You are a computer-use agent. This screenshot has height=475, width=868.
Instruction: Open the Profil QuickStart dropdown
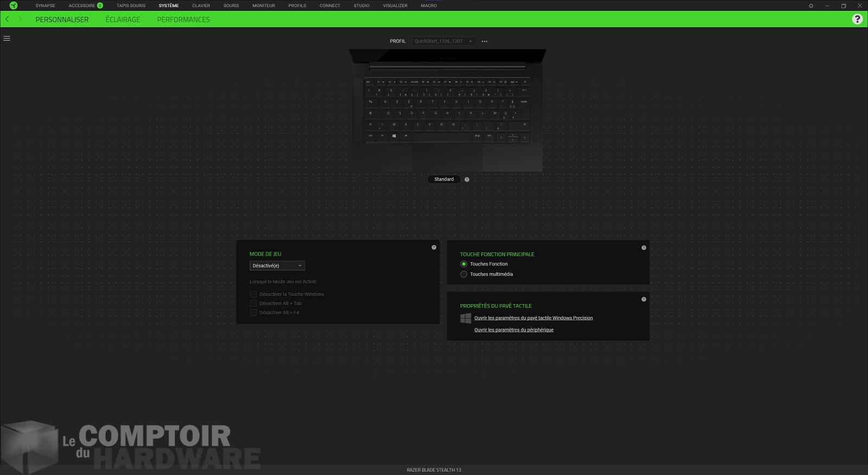pos(443,41)
